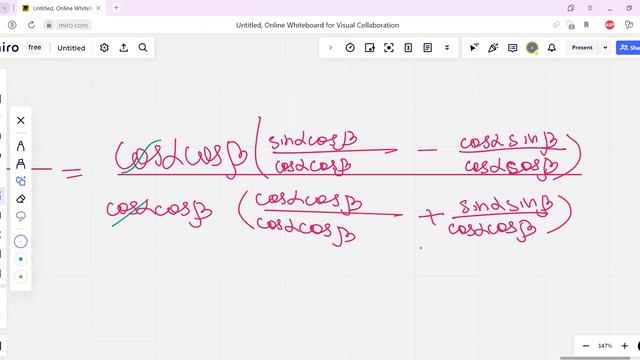Click the Share button
Image resolution: width=640 pixels, height=360 pixels.
click(x=628, y=48)
